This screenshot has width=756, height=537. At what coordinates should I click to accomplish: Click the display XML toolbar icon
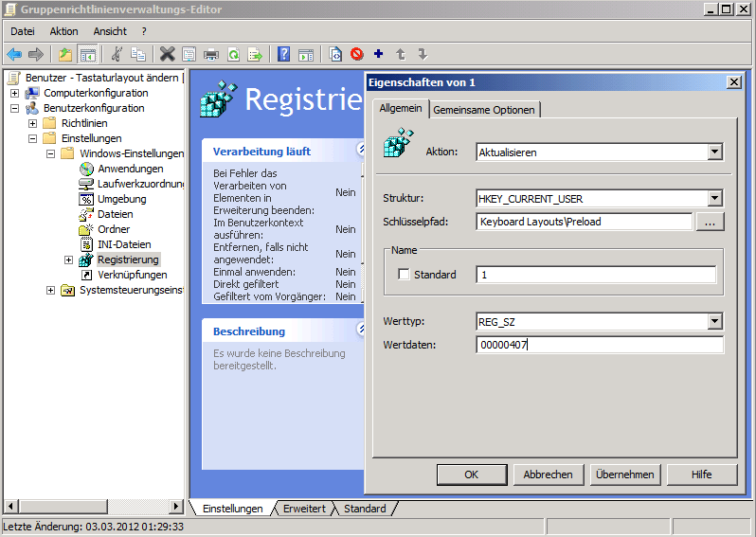335,55
